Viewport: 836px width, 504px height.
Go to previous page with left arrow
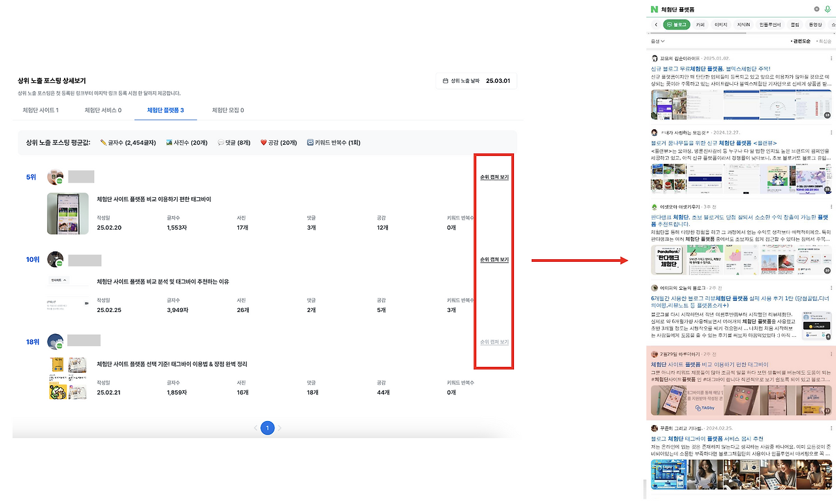click(255, 428)
